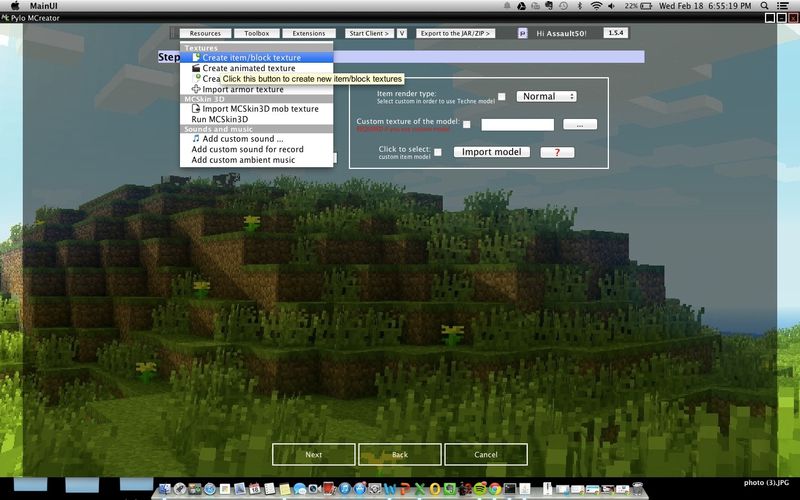Open Launchpad from the dock
Image resolution: width=800 pixels, height=500 pixels.
coord(180,489)
